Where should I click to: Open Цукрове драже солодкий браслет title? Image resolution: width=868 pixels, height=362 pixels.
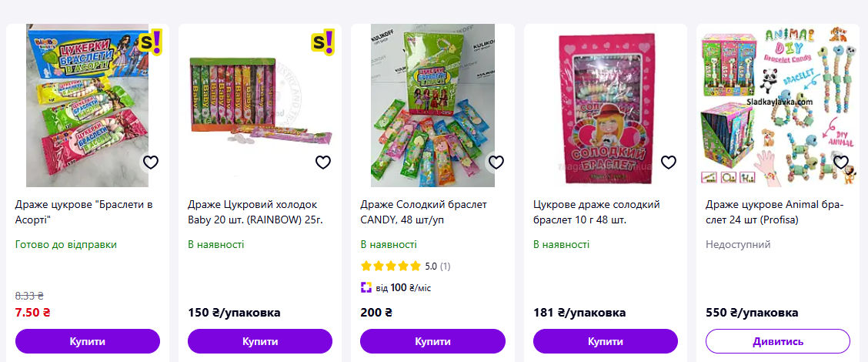click(597, 213)
